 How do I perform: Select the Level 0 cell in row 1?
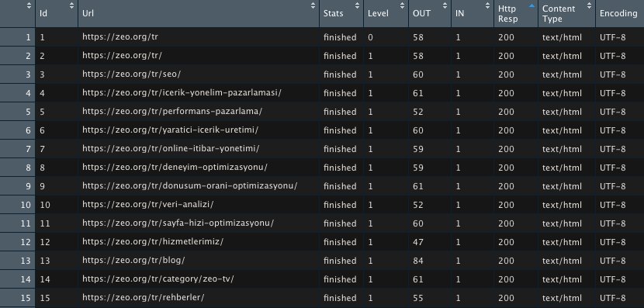pyautogui.click(x=386, y=37)
